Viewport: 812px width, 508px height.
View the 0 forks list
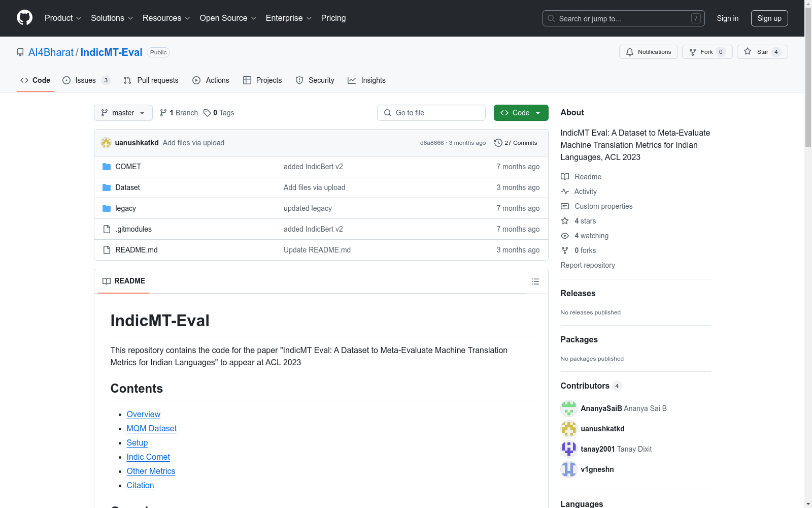(579, 250)
